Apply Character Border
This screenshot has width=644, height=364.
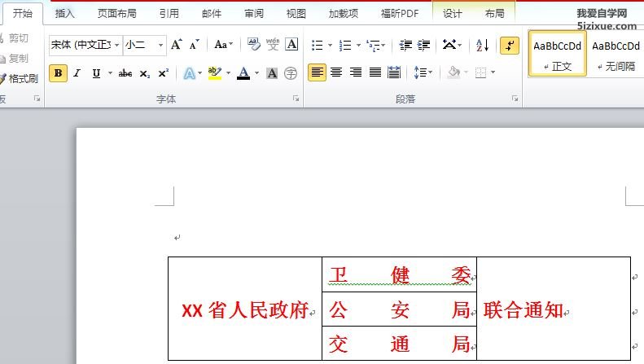(291, 44)
